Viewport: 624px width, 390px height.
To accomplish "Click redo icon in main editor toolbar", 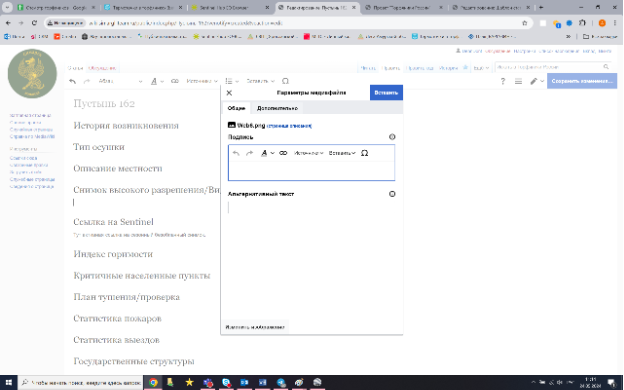I will pos(87,81).
